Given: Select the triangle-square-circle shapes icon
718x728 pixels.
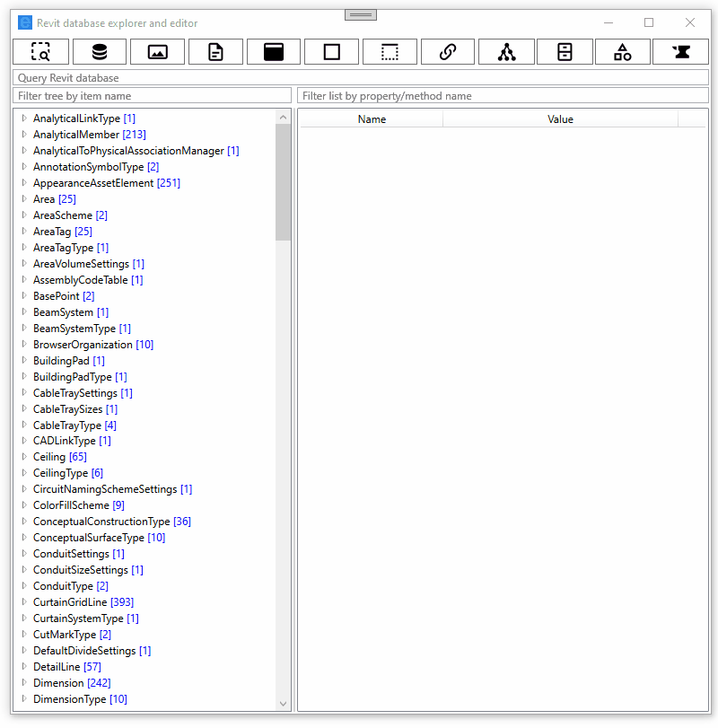Looking at the screenshot, I should coord(622,52).
